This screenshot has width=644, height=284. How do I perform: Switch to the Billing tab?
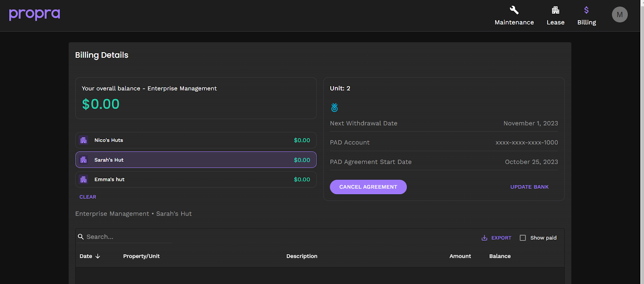[586, 16]
